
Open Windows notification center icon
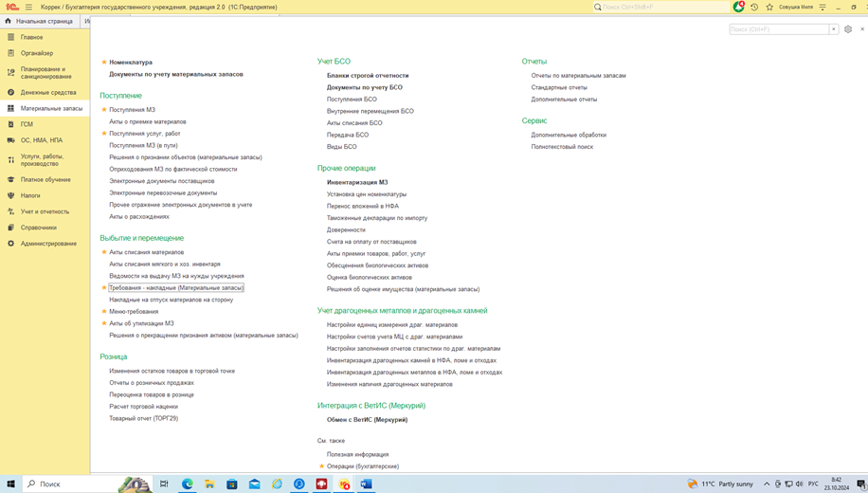(860, 484)
